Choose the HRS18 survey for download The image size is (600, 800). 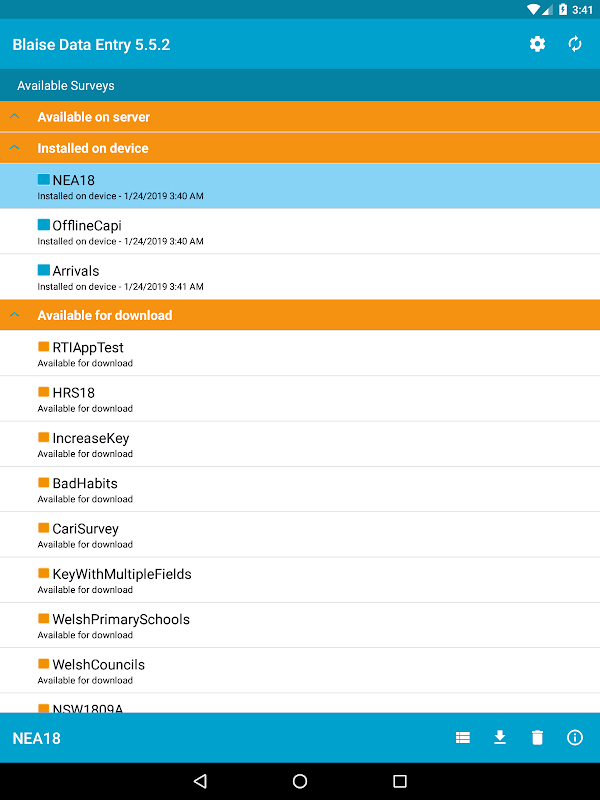pyautogui.click(x=300, y=398)
